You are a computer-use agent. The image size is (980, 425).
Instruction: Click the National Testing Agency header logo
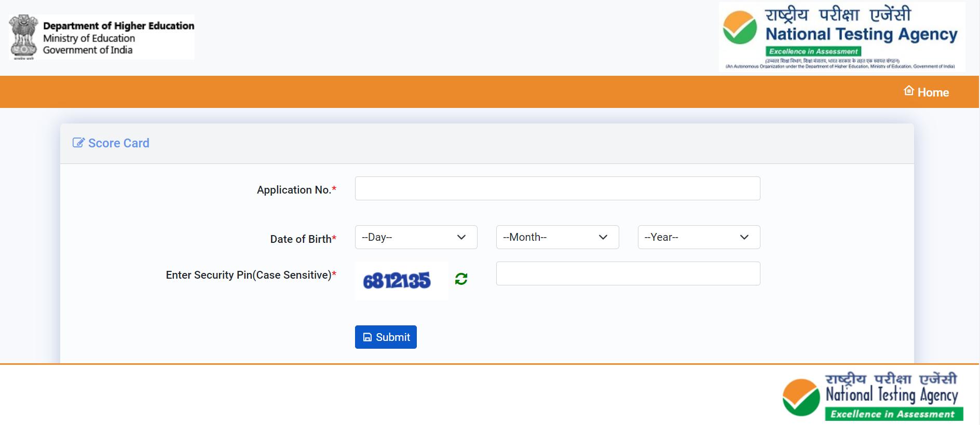point(842,37)
